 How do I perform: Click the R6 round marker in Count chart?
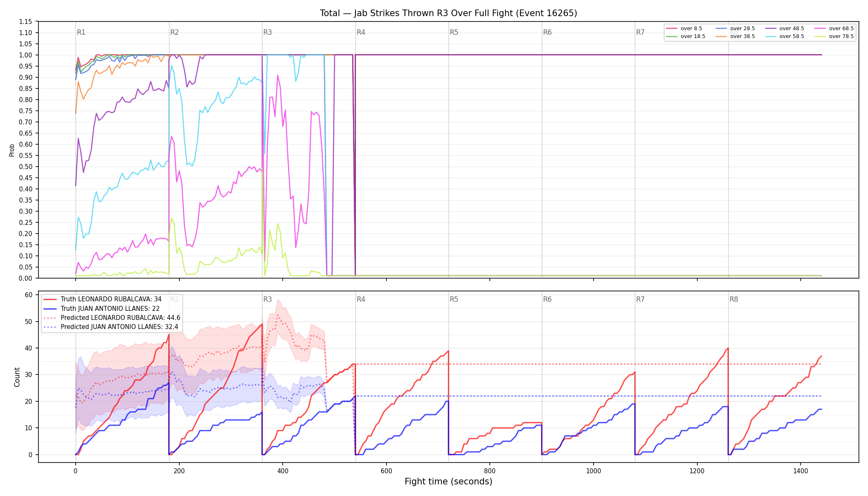click(547, 299)
